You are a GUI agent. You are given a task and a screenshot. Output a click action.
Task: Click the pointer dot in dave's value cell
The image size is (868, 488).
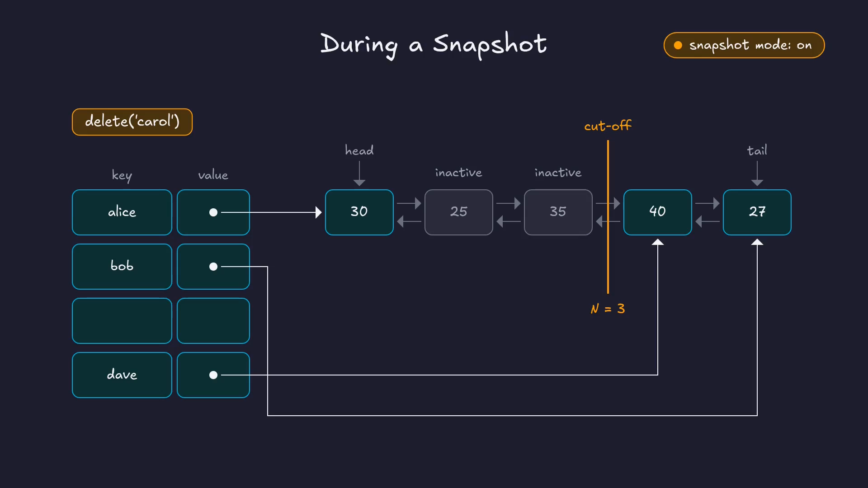(x=213, y=375)
